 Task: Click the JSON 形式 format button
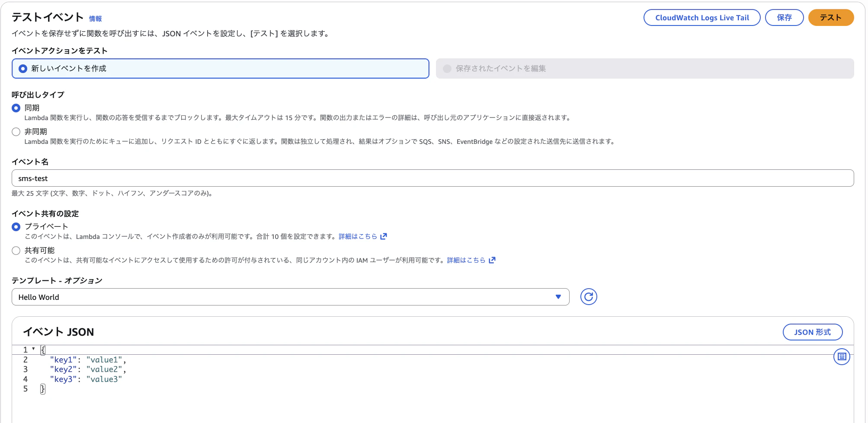(x=812, y=332)
